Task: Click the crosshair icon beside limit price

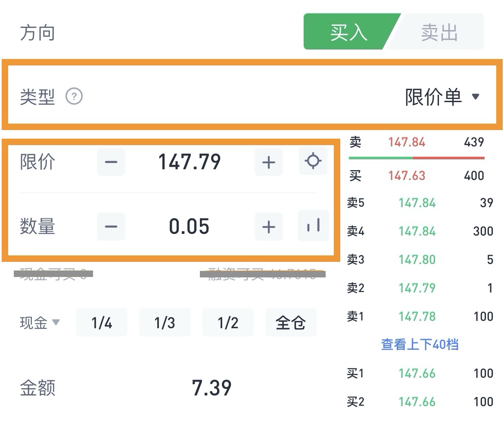Action: 313,161
